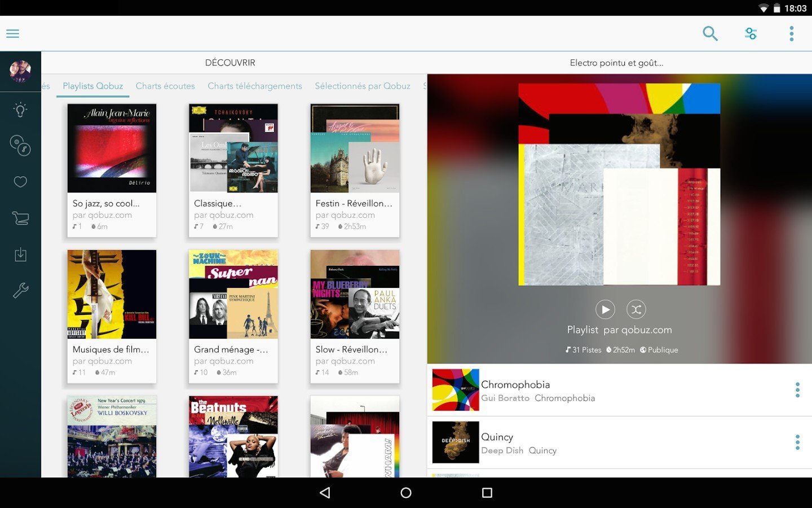Viewport: 812px width, 508px height.
Task: Open the filter settings sliders icon
Action: pos(751,34)
